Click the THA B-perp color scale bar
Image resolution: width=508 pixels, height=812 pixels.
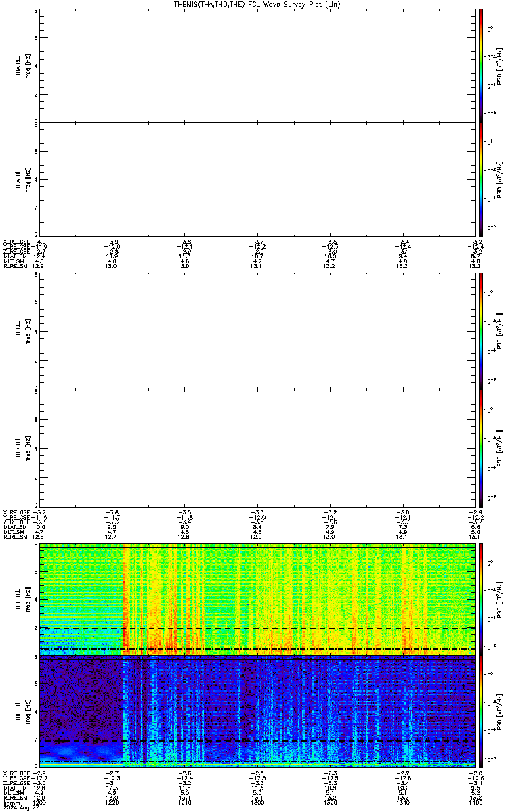(481, 64)
